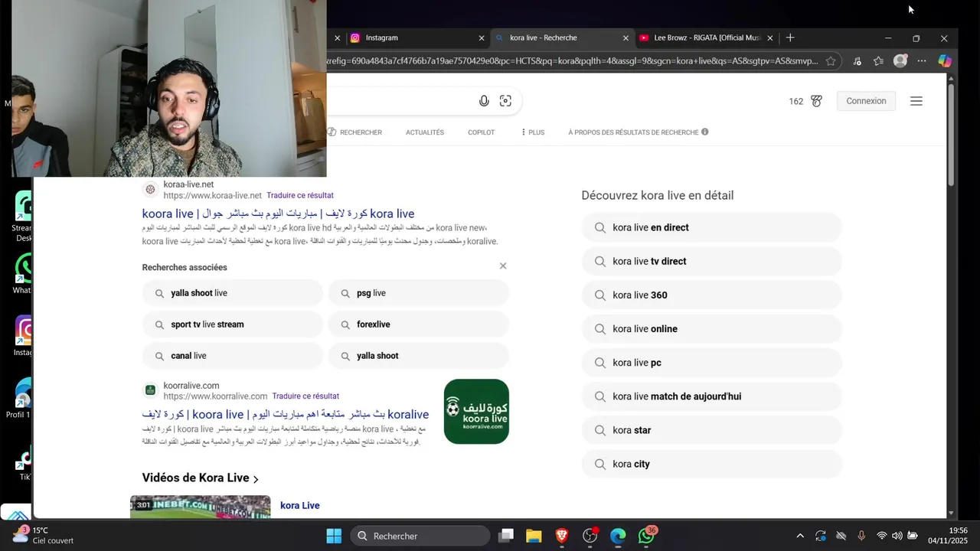This screenshot has width=980, height=551.
Task: Select suggestion kora live online
Action: click(712, 329)
